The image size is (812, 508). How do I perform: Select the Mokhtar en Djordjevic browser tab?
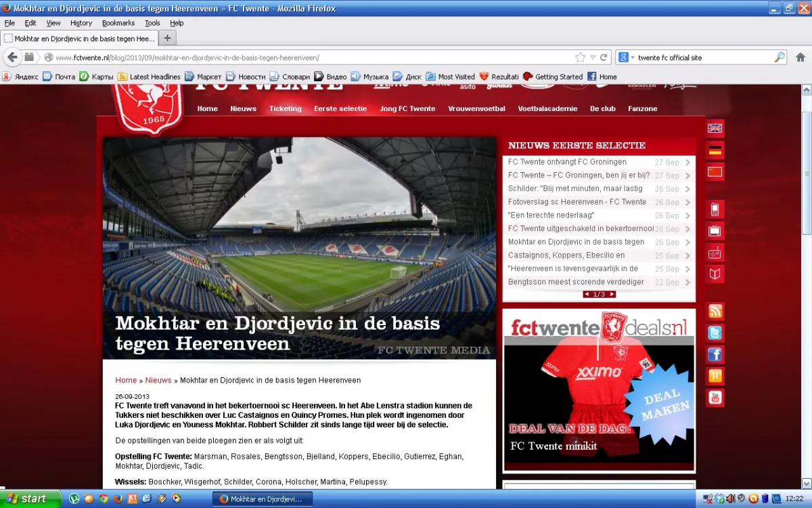coord(79,39)
